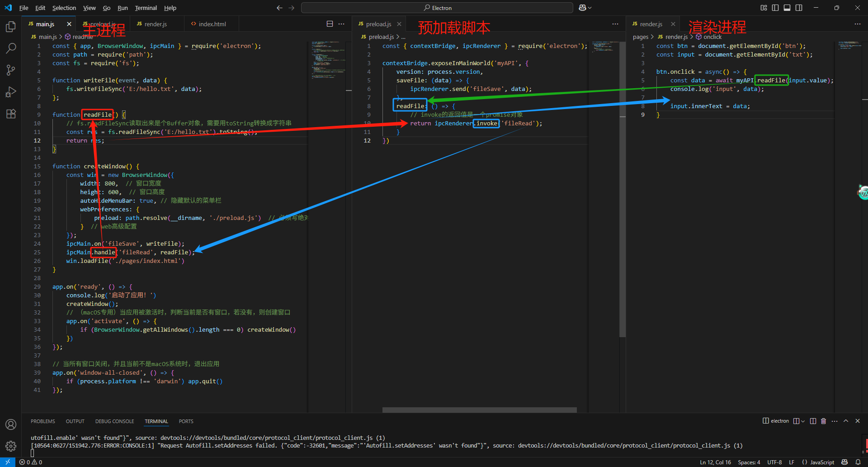Split the terminal

813,421
